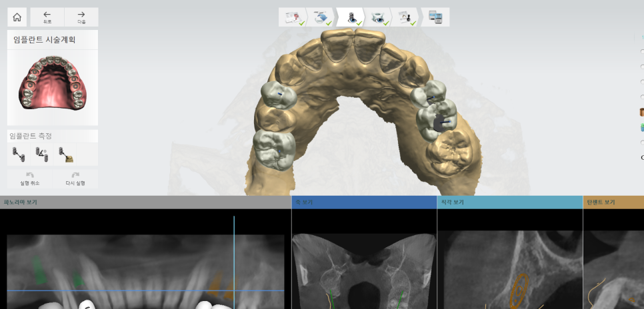Click the Home icon button
The width and height of the screenshot is (644, 309).
click(x=17, y=17)
